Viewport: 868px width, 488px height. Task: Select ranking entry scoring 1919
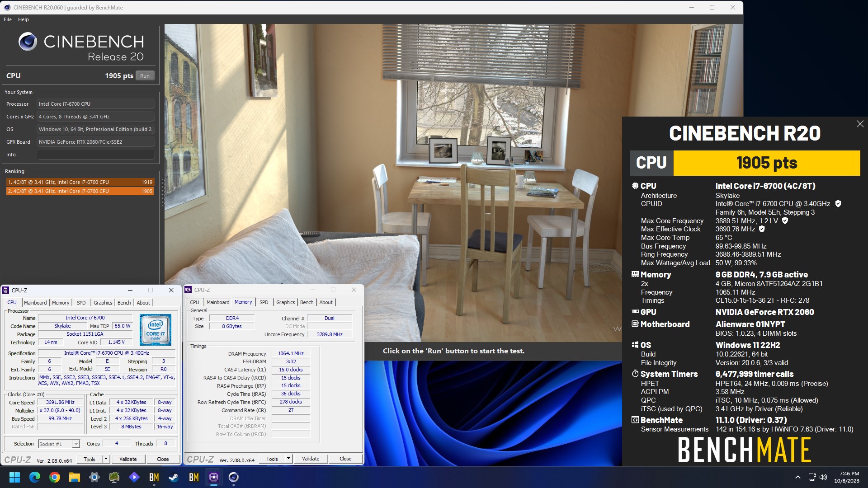click(x=80, y=182)
